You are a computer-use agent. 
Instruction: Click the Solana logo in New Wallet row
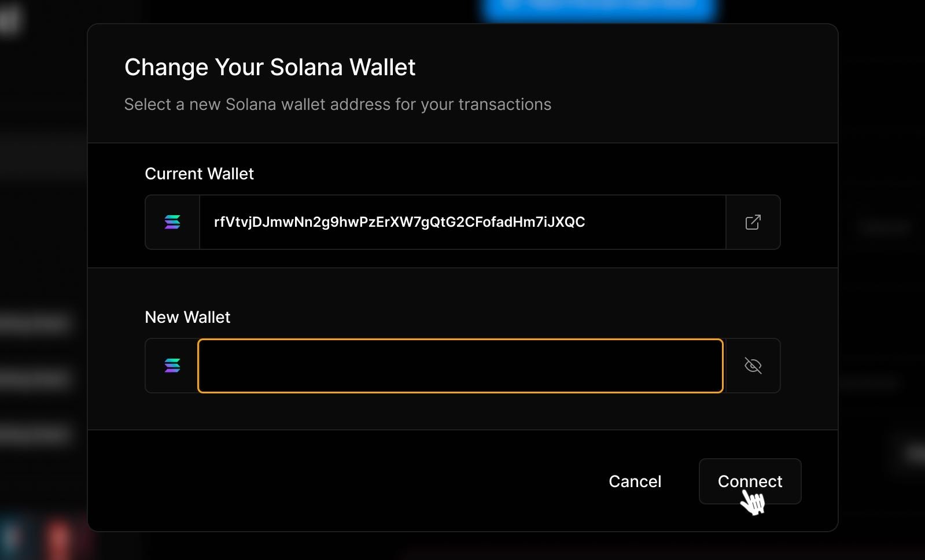coord(172,366)
